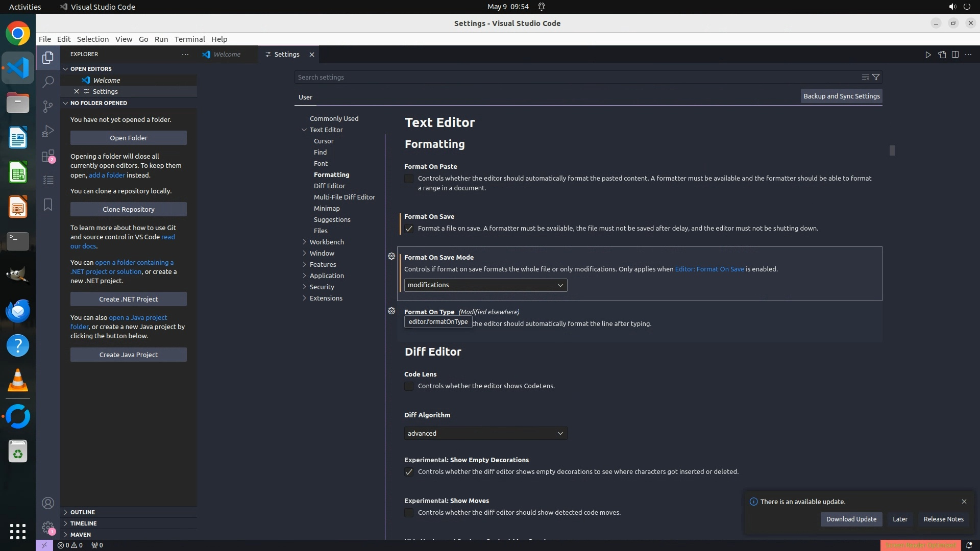
Task: Open Run and Debug view icon
Action: [x=48, y=131]
